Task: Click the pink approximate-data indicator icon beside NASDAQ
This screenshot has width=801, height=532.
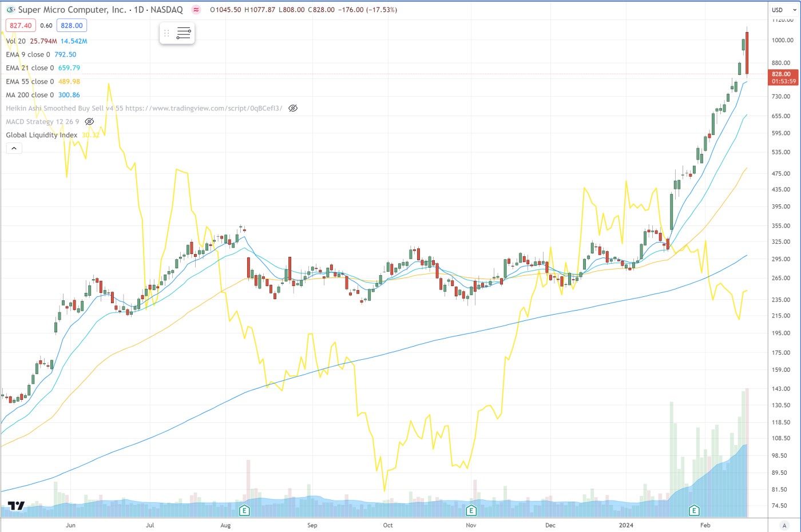Action: (196, 10)
